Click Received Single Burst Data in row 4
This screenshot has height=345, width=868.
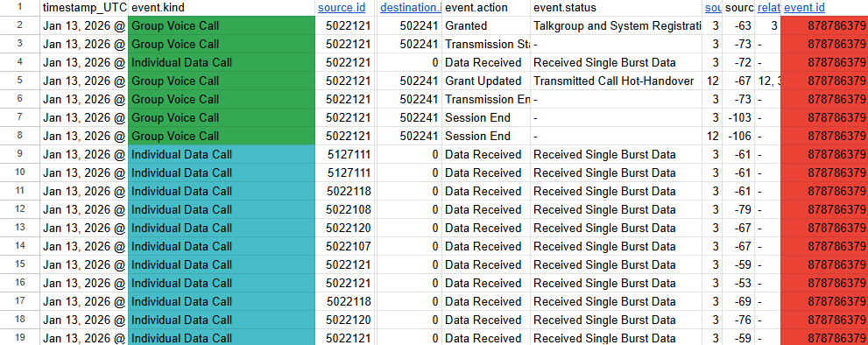(x=616, y=62)
